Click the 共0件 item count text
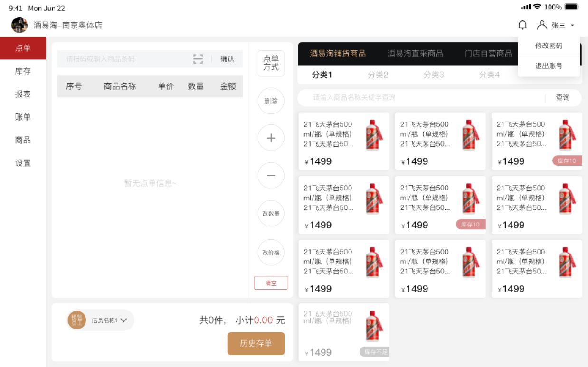The width and height of the screenshot is (588, 367). tap(213, 320)
